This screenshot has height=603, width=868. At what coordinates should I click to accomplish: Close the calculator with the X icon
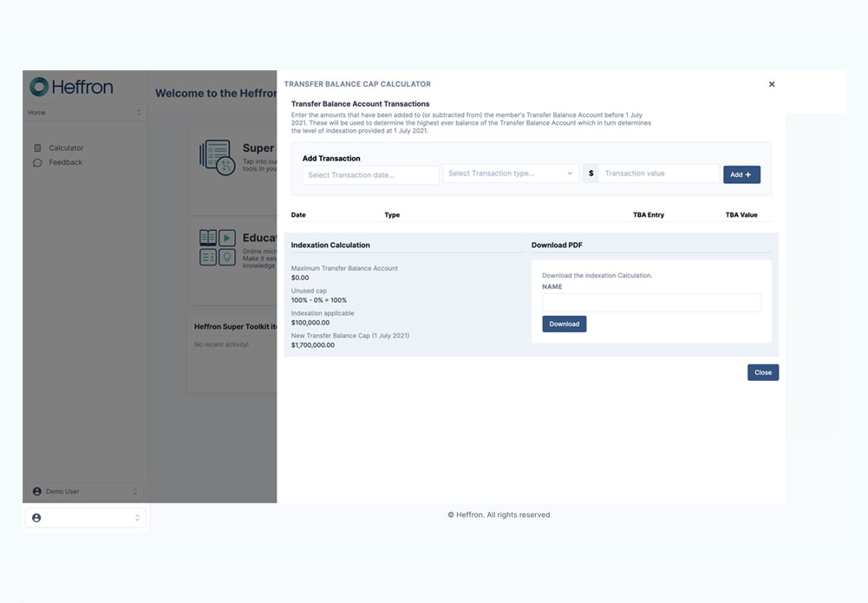click(x=772, y=84)
